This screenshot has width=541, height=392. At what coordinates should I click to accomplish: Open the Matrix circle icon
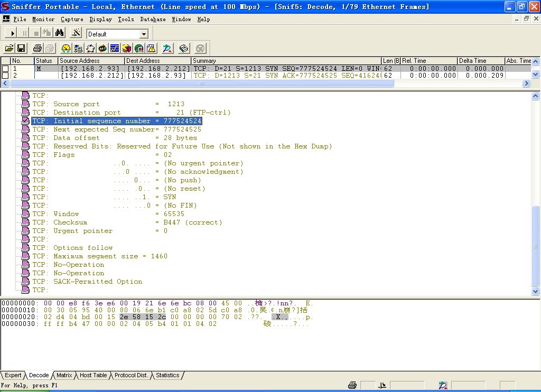pos(90,48)
